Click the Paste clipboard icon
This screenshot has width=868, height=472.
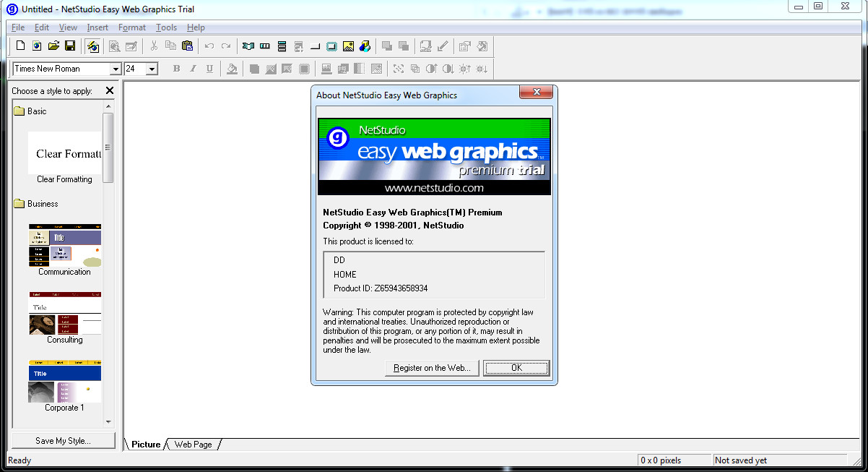coord(188,46)
